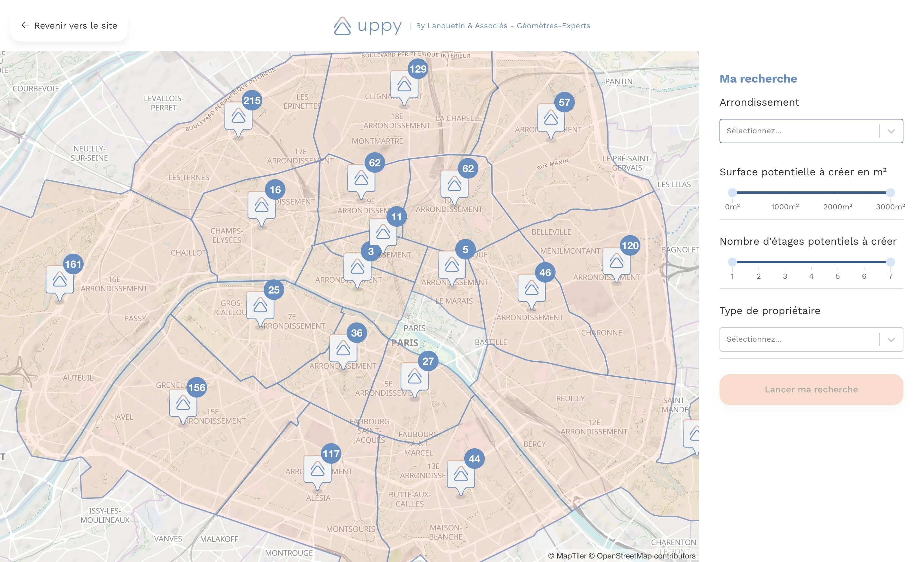Expand the Type de propriétaire dropdown

[799, 339]
